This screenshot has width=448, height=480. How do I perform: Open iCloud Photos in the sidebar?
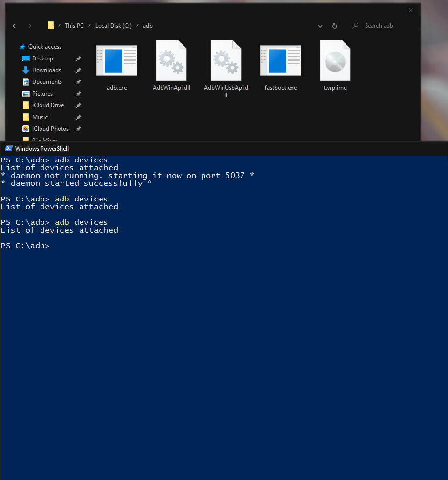click(x=51, y=129)
